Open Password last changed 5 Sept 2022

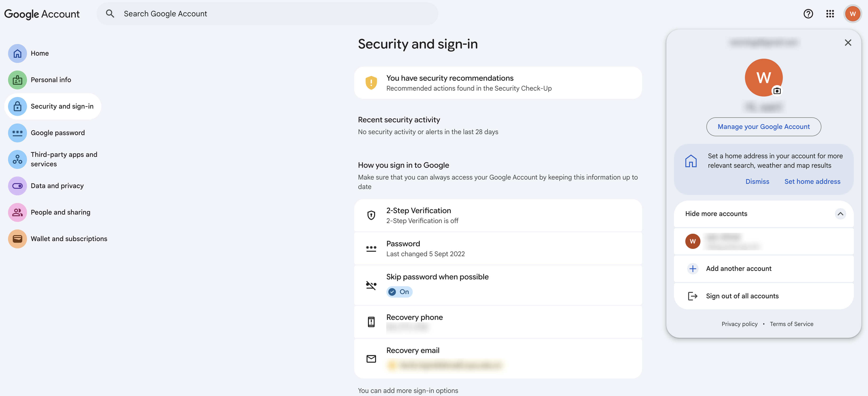click(x=498, y=249)
